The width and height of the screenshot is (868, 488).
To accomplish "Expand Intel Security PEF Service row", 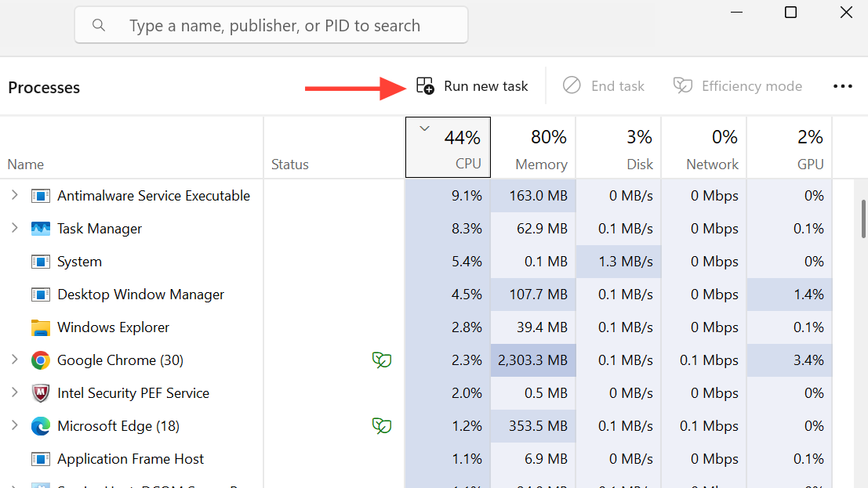I will (14, 392).
